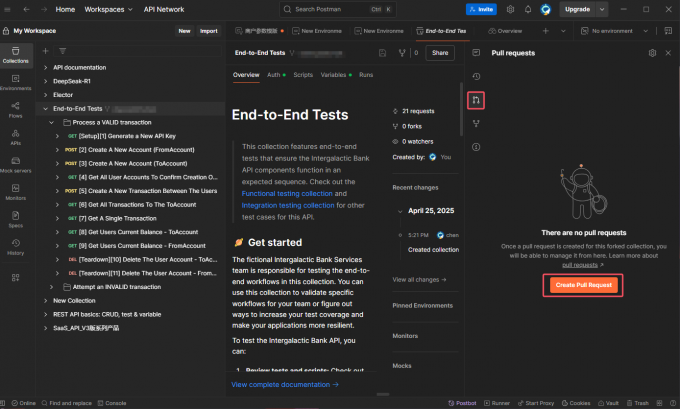The image size is (680, 409).
Task: Expand Attempt an INVALID transaction folder
Action: click(52, 287)
